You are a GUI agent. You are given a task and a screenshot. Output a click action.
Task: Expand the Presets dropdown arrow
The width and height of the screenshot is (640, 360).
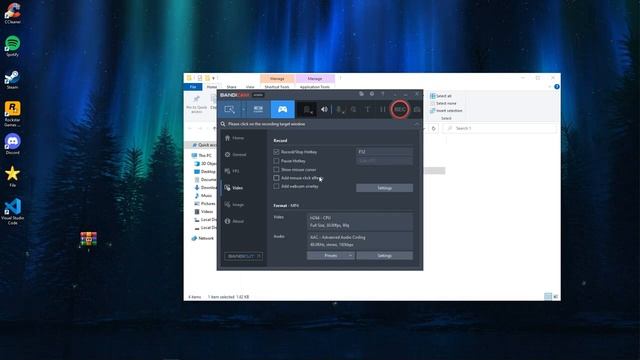351,256
